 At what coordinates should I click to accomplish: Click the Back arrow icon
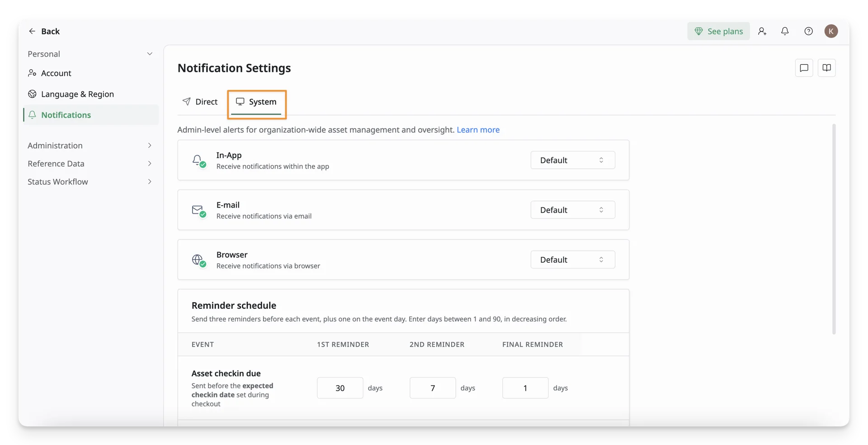[x=32, y=31]
